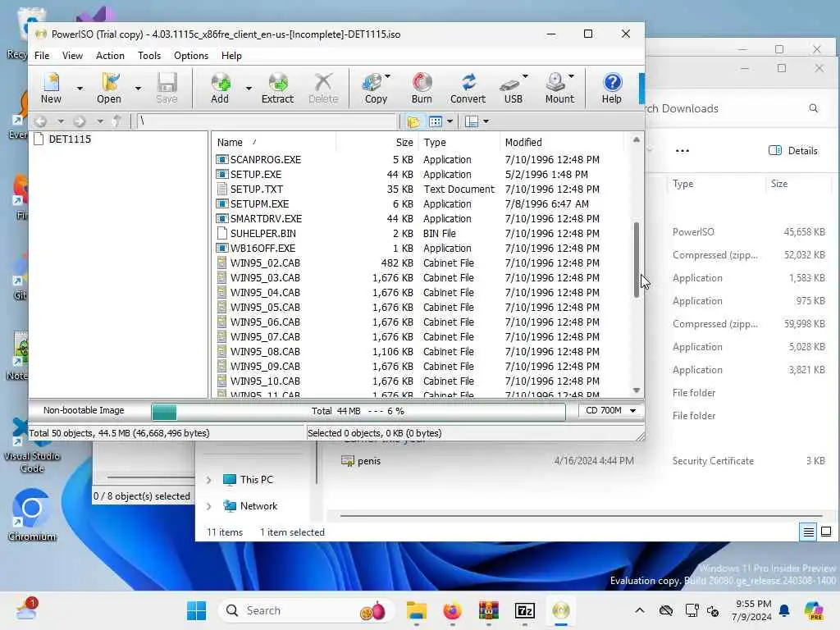Open the more options ellipsis in Explorer
Viewport: 840px width, 630px height.
[x=682, y=151]
